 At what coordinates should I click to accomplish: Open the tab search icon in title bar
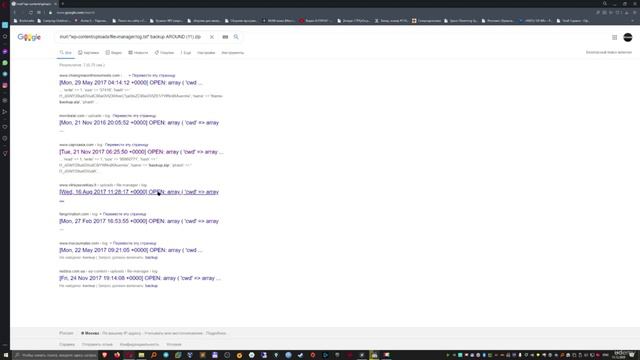click(605, 4)
